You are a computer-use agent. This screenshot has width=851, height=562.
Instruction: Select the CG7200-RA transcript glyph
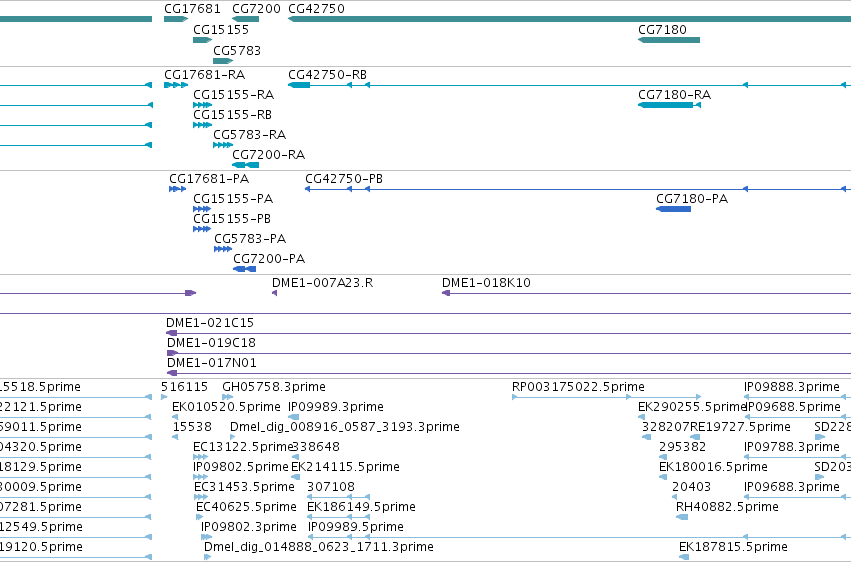tap(245, 165)
